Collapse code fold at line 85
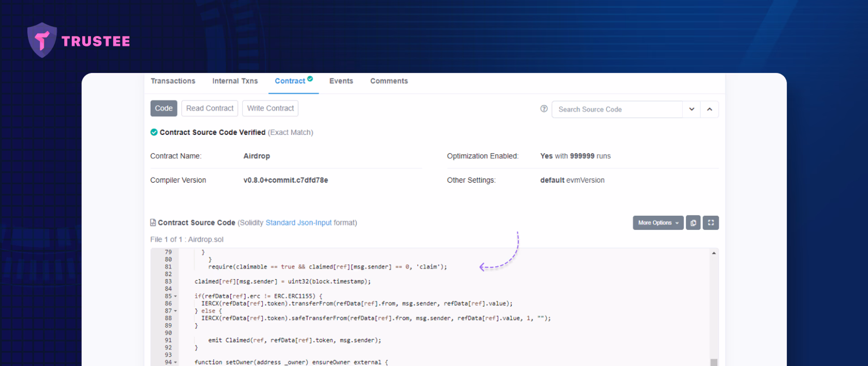Viewport: 868px width, 366px height. coord(175,296)
